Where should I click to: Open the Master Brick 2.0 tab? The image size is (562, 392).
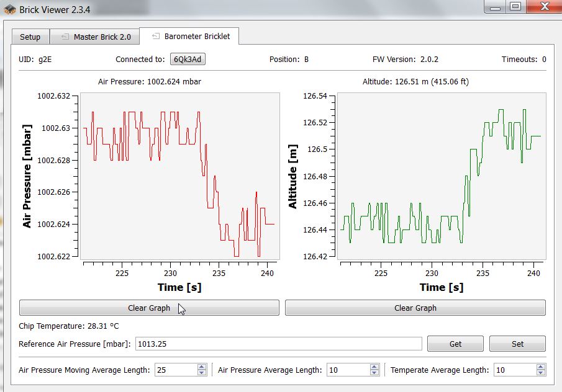click(x=102, y=37)
